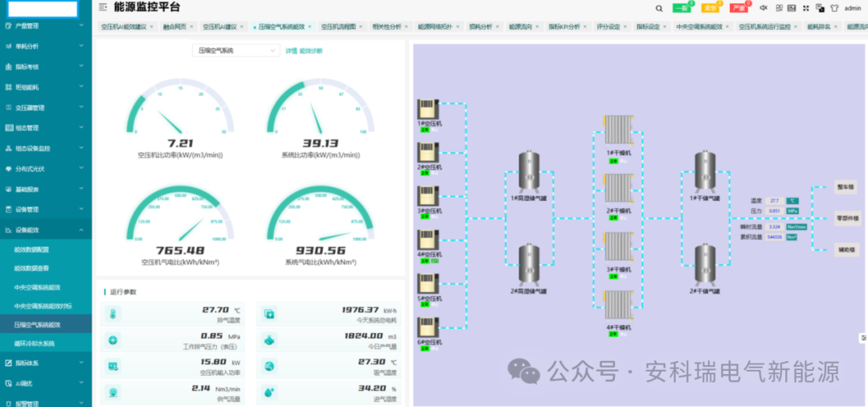
Task: Click 辅助楼 destination button
Action: [x=848, y=249]
